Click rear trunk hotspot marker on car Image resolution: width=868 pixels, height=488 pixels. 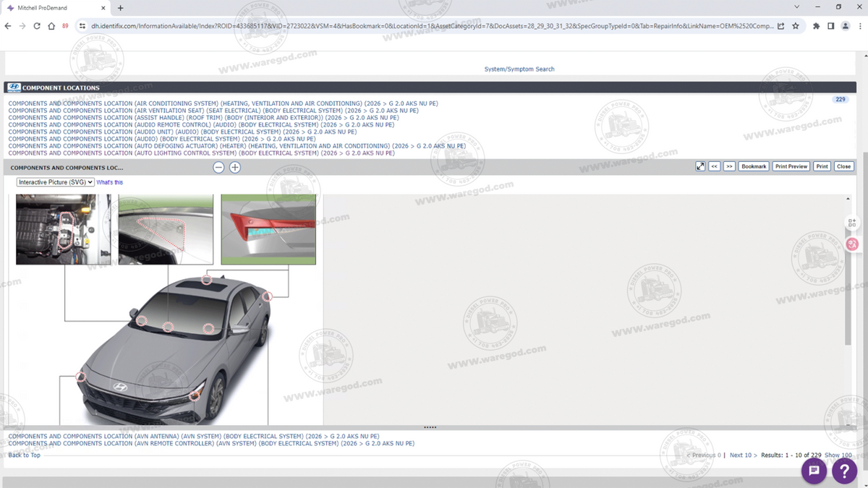pos(267,296)
